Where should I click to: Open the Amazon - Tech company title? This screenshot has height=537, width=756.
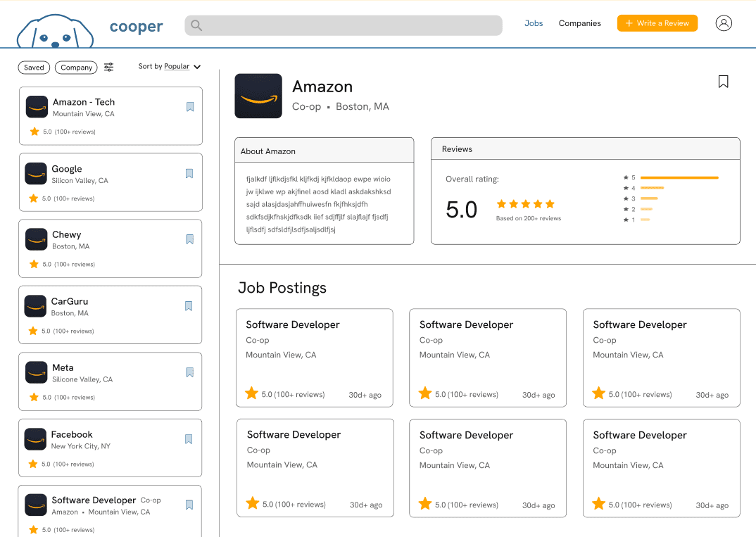(84, 102)
